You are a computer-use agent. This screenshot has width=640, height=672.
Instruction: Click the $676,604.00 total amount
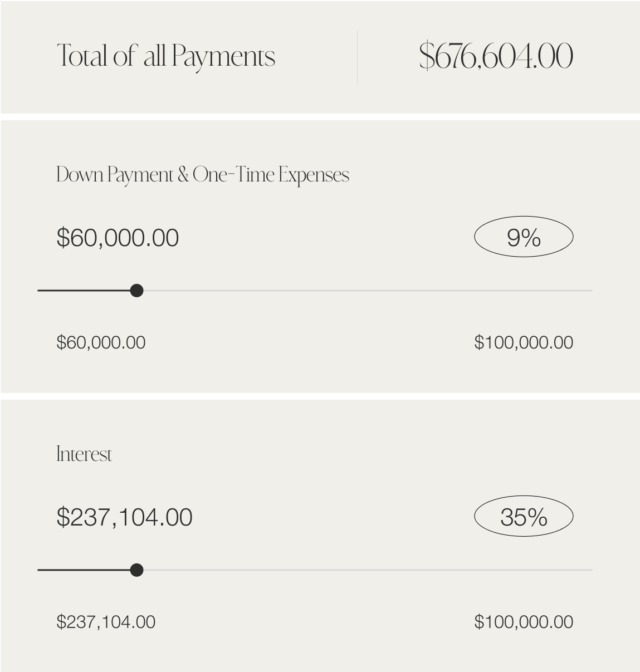click(496, 56)
